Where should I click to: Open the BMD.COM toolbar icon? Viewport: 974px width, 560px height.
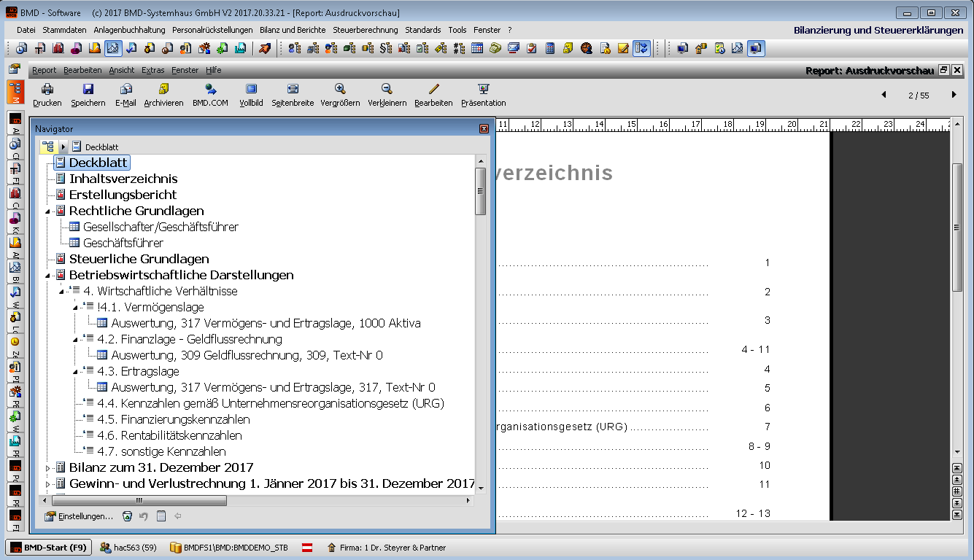click(210, 90)
